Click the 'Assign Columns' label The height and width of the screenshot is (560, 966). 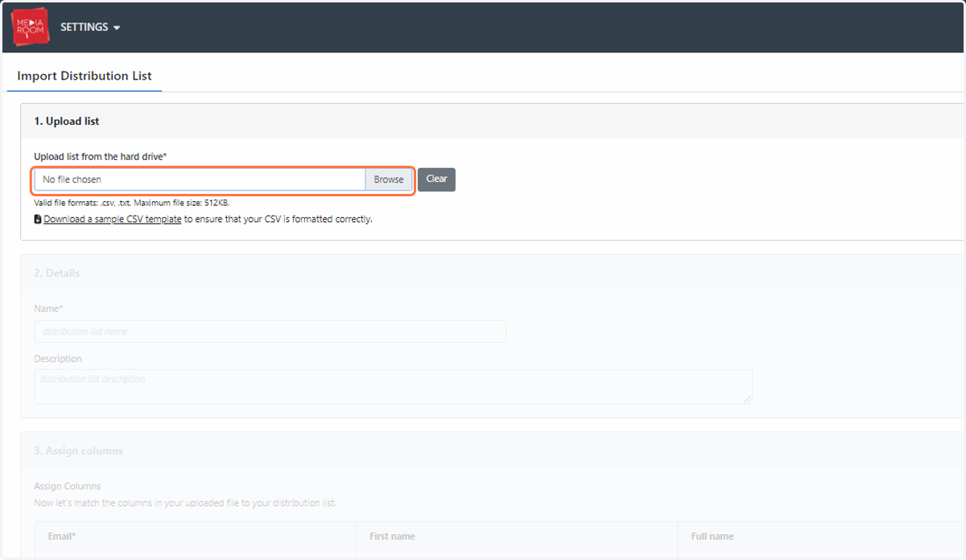[68, 487]
